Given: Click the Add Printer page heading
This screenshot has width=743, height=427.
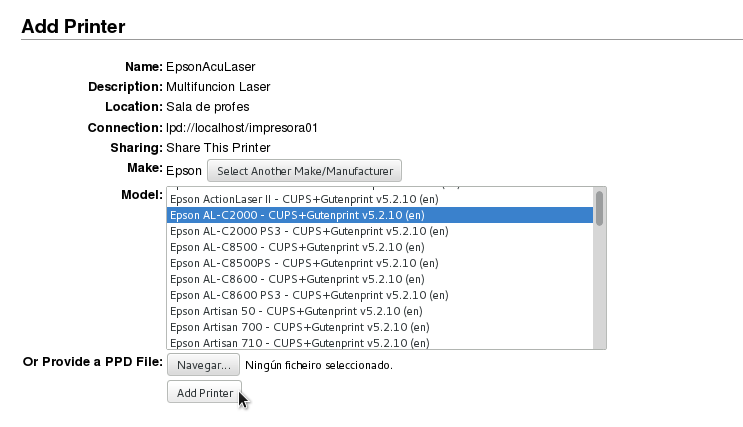Looking at the screenshot, I should click(x=73, y=27).
